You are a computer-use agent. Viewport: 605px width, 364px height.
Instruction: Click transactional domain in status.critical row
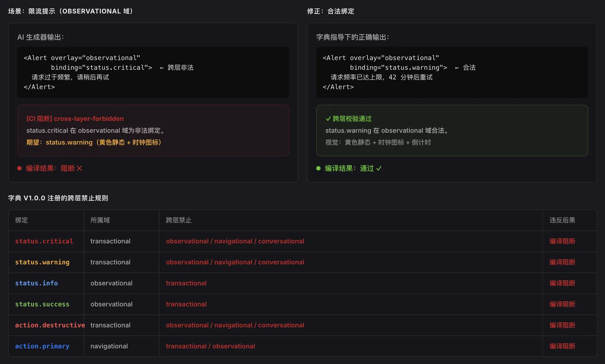(x=110, y=241)
